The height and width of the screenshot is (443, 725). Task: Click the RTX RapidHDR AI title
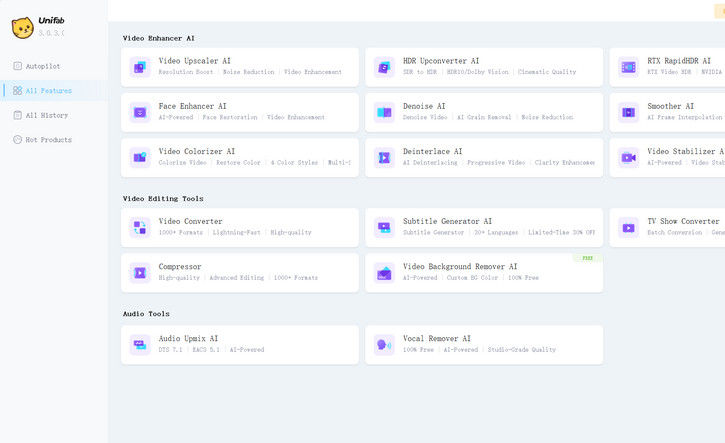tap(679, 61)
